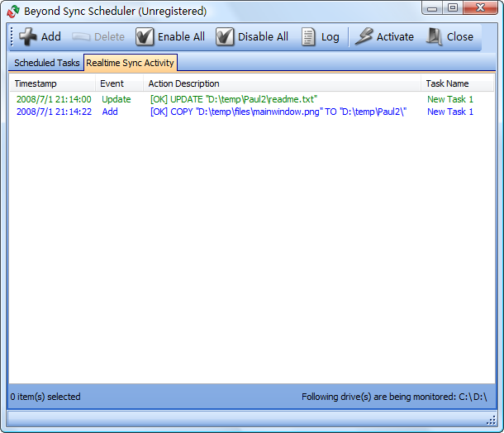Click the Task Name column header
The height and width of the screenshot is (433, 504).
pos(458,83)
